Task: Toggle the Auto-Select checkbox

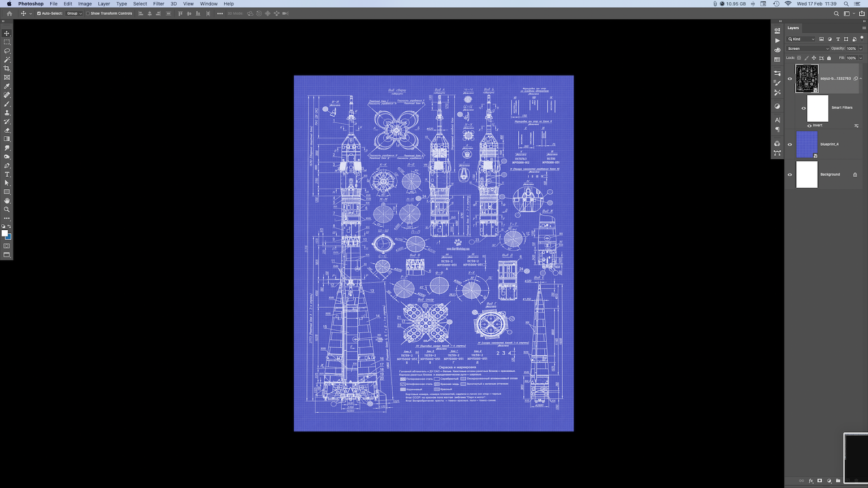Action: click(x=39, y=14)
